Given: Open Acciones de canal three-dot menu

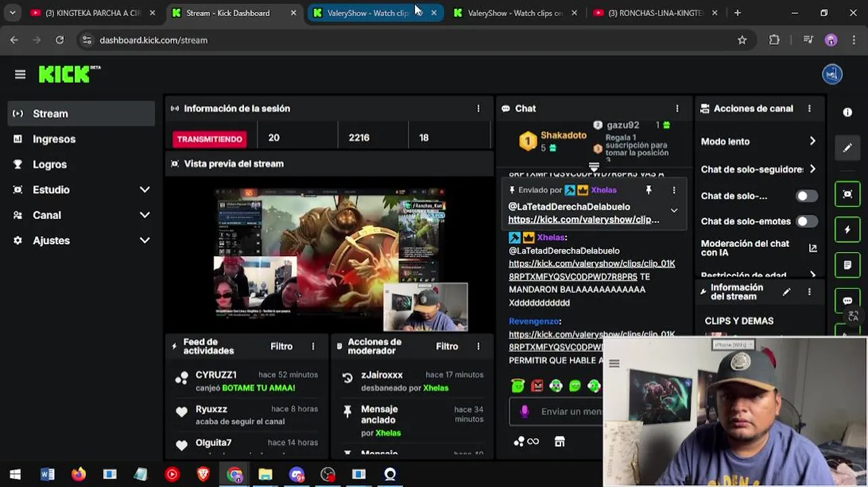Looking at the screenshot, I should (809, 108).
